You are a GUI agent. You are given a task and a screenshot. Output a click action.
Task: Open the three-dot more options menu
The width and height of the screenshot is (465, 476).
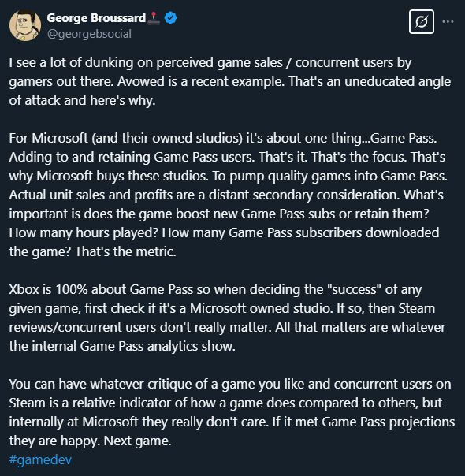pyautogui.click(x=448, y=21)
